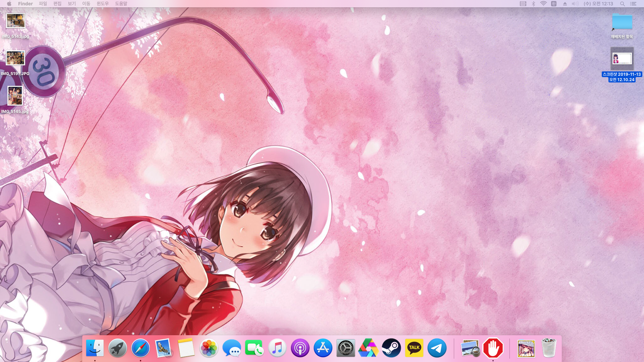This screenshot has width=644, height=362.
Task: Open Safari compass icon in Dock
Action: [x=141, y=348]
